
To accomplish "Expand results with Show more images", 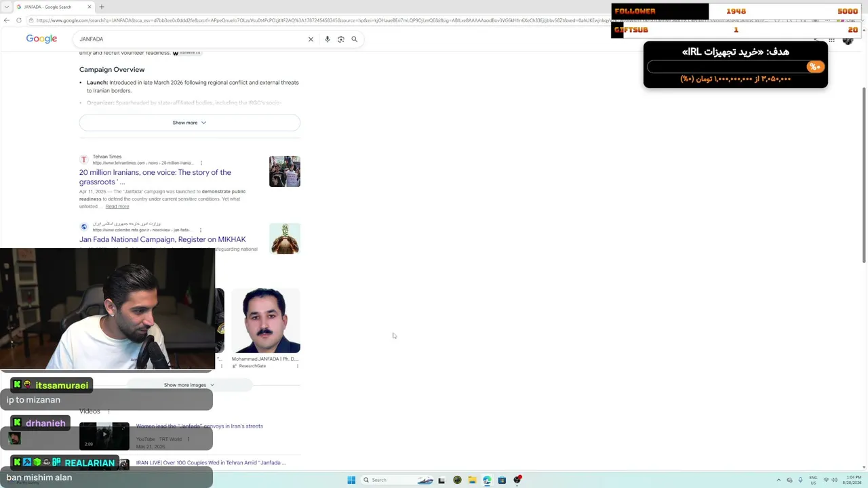I will click(189, 385).
